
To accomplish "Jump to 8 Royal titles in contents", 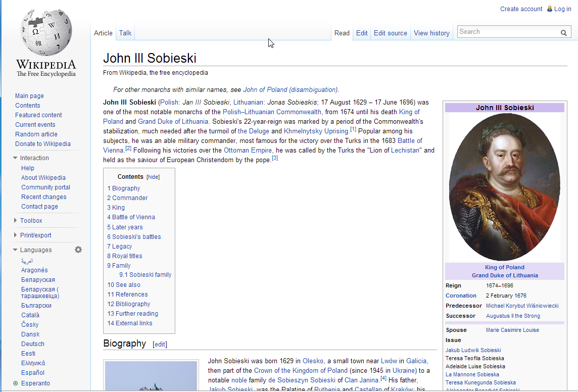I will (x=125, y=256).
